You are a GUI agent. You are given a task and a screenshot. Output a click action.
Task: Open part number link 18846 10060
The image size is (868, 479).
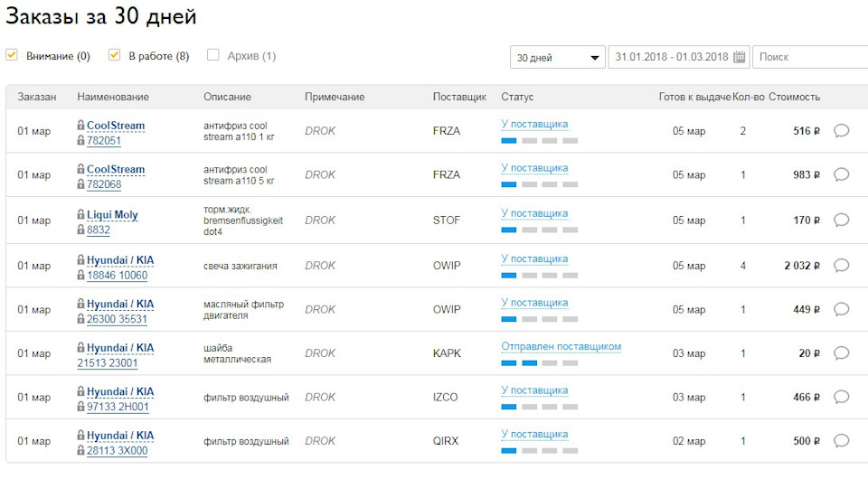tap(118, 275)
